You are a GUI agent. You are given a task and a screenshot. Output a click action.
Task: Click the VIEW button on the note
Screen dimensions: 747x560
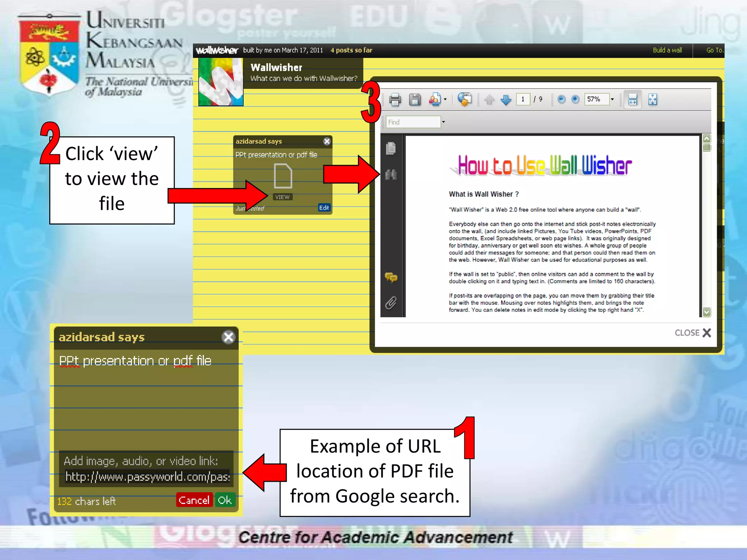[x=283, y=197]
